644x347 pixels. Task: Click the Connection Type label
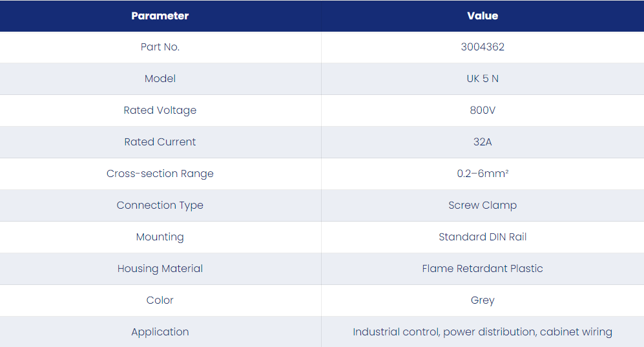click(x=160, y=205)
